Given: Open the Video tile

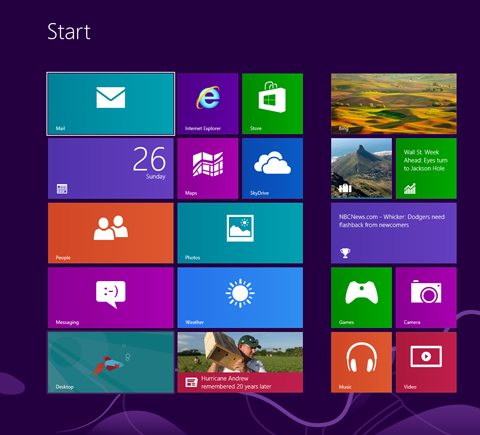Looking at the screenshot, I should point(426,362).
